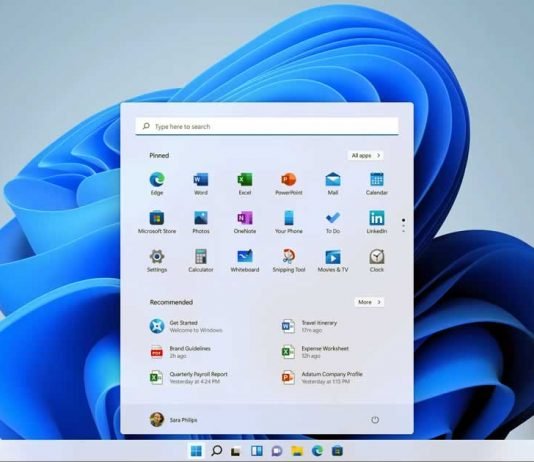Launch Word from the pinned apps
The width and height of the screenshot is (534, 462).
point(201,184)
